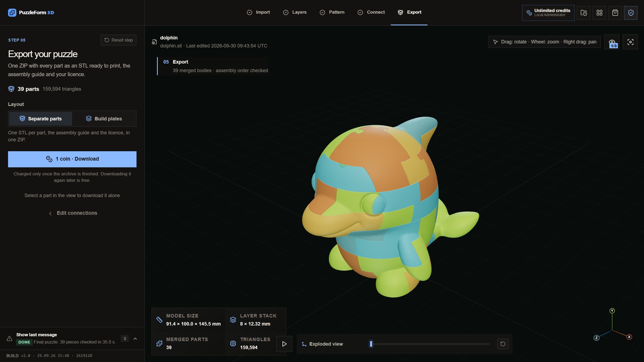Click the Exploded view slider handle
This screenshot has height=362, width=644.
coord(371,344)
